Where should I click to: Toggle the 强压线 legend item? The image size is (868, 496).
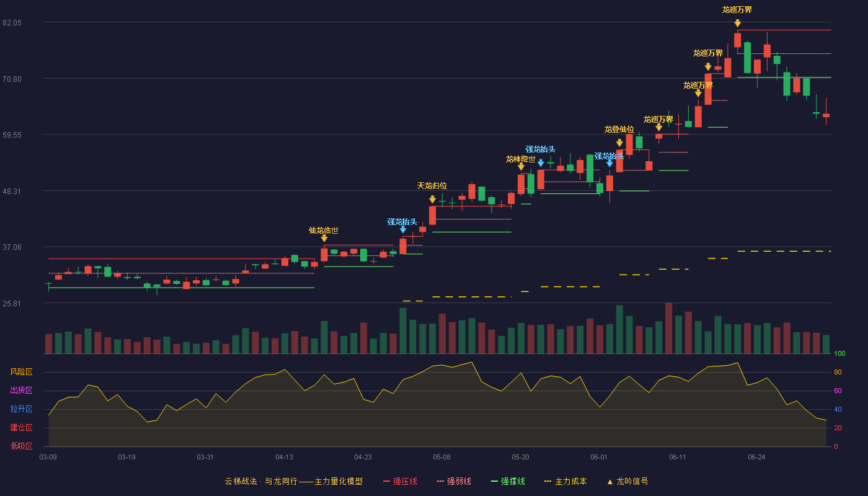pyautogui.click(x=400, y=481)
